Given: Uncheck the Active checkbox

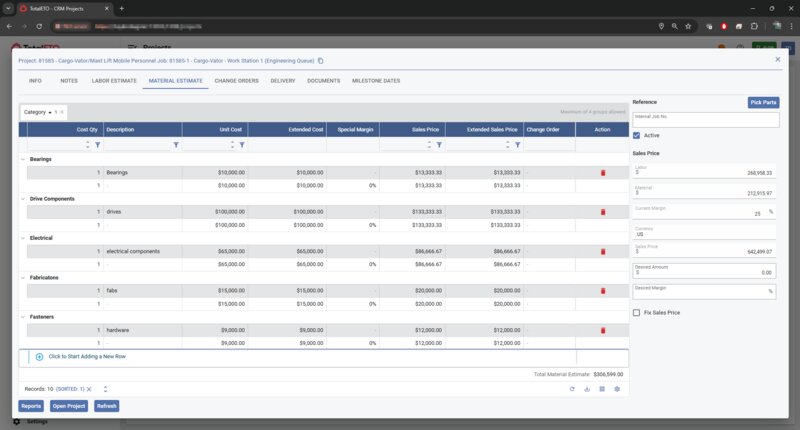Looking at the screenshot, I should (638, 135).
